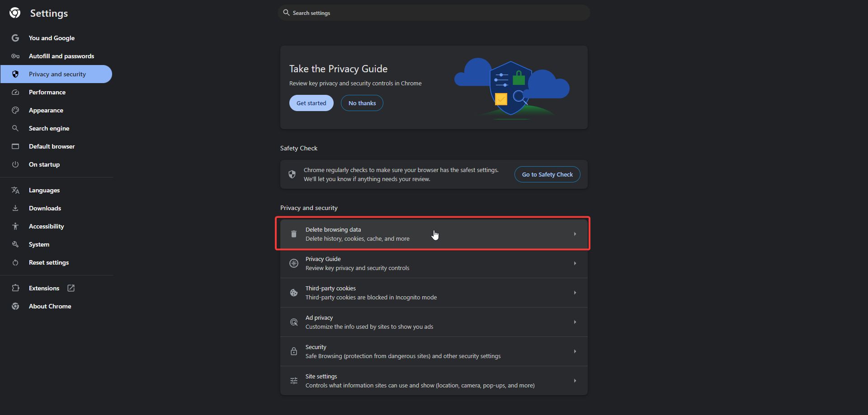Screen dimensions: 868x415
Task: Click the power icon for On startup
Action: coord(15,164)
